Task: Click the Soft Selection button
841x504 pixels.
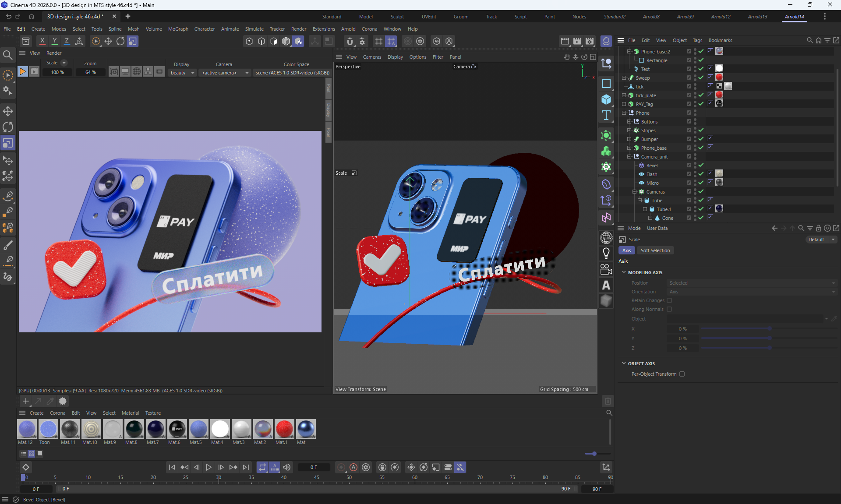Action: 655,250
